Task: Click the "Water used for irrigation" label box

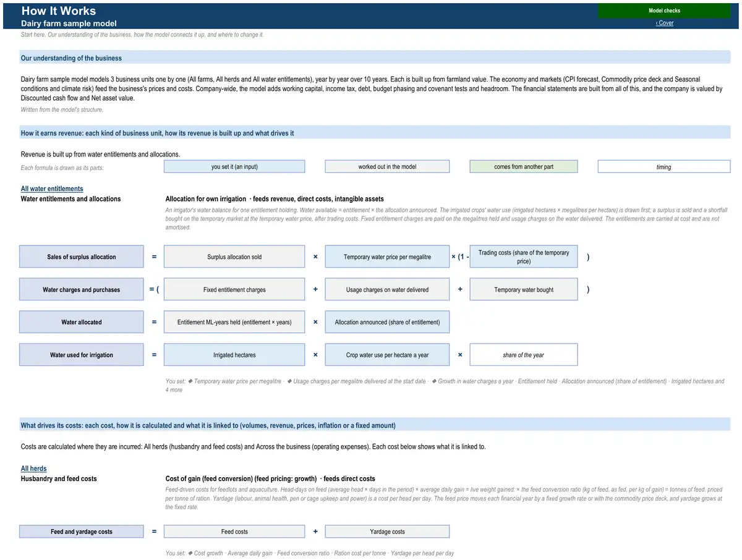Action: pos(82,355)
